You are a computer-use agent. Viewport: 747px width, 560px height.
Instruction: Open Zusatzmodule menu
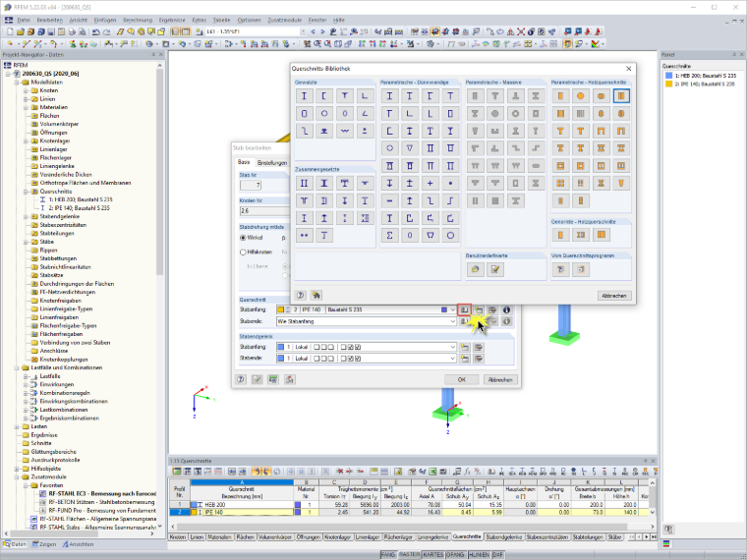click(x=284, y=20)
